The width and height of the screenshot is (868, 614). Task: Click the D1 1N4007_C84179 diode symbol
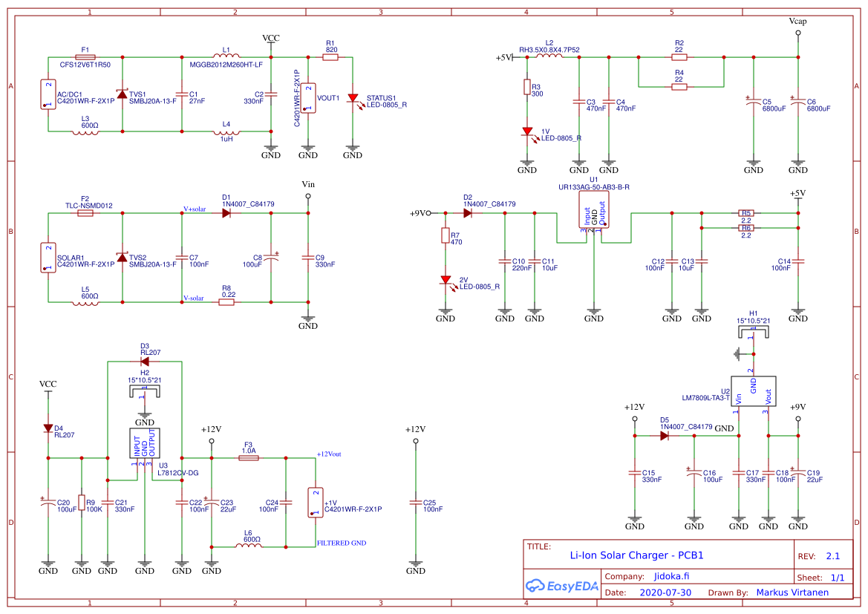(226, 212)
